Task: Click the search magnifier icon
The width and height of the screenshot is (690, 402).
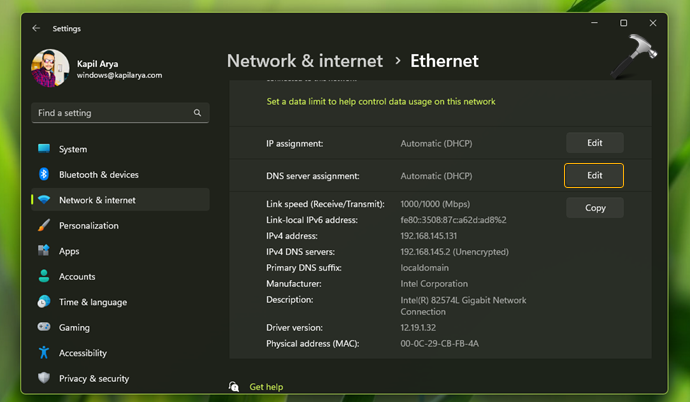Action: (x=197, y=113)
